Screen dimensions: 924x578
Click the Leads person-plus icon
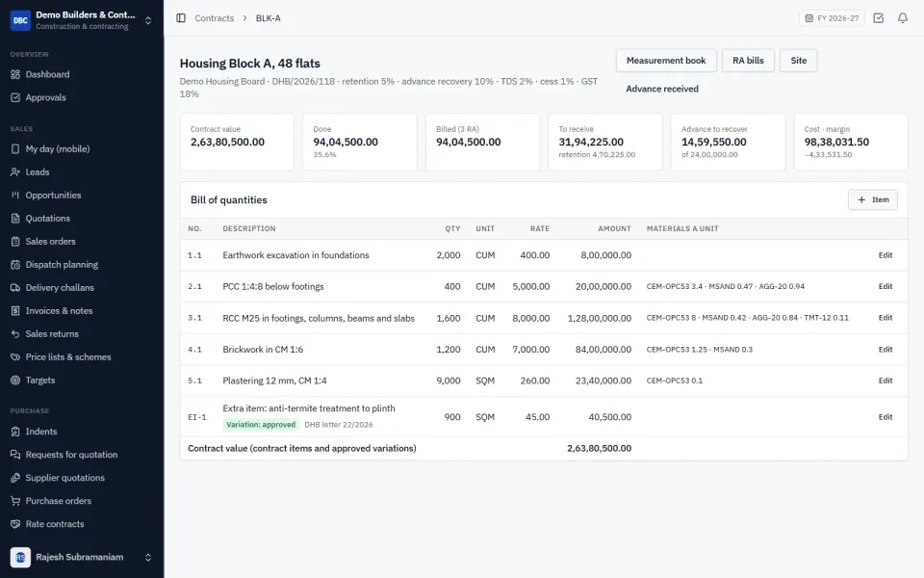15,172
